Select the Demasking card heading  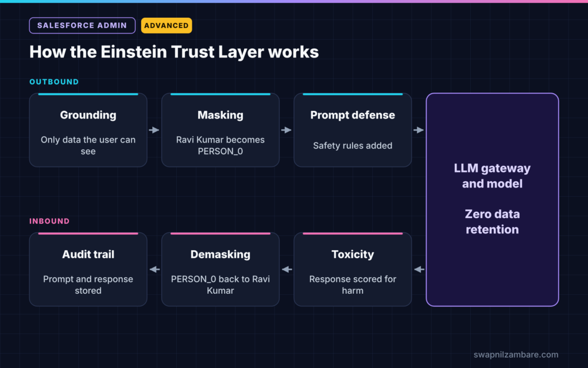tap(220, 254)
